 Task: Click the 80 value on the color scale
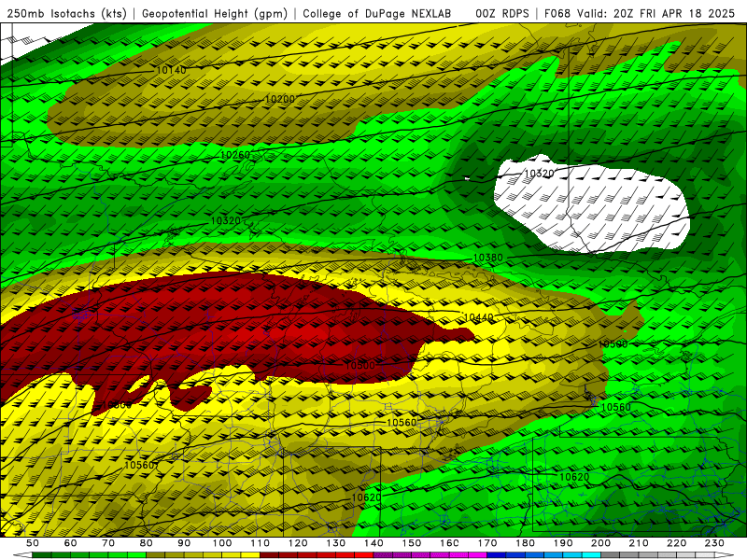147,543
